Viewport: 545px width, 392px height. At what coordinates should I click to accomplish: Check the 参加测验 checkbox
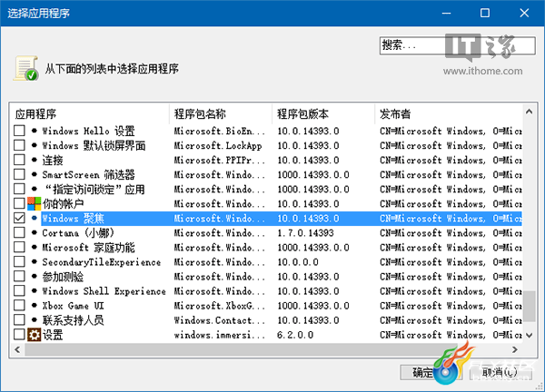point(19,277)
